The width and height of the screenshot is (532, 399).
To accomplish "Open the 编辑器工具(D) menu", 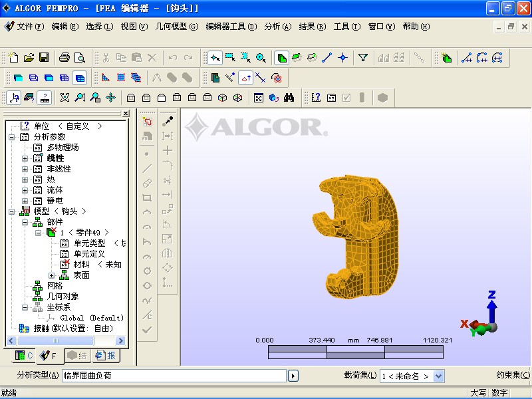I will pos(231,27).
